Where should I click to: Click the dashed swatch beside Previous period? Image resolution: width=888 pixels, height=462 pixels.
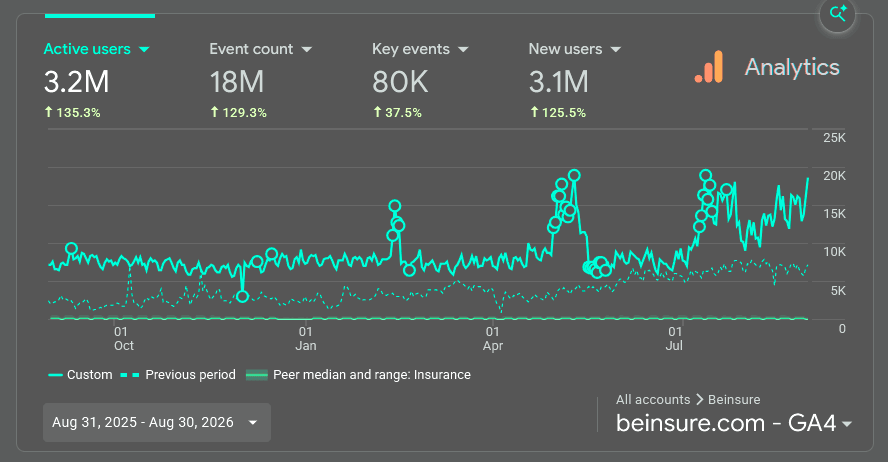pos(130,375)
